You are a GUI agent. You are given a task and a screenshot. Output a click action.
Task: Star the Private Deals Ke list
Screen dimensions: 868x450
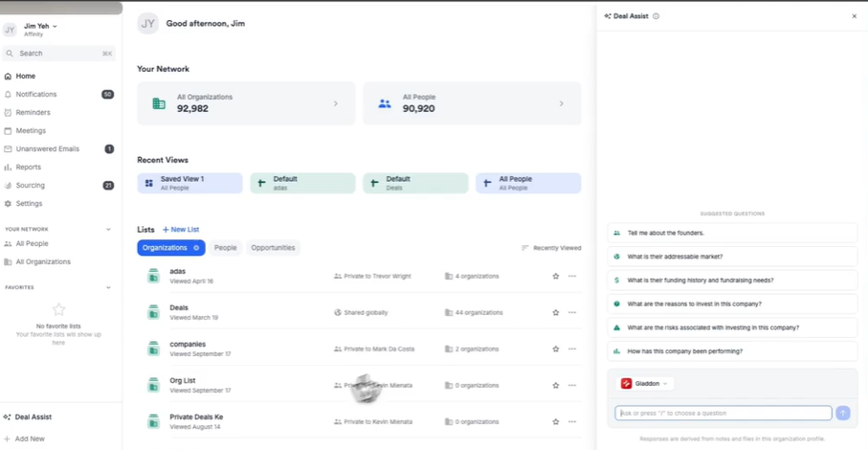click(556, 422)
